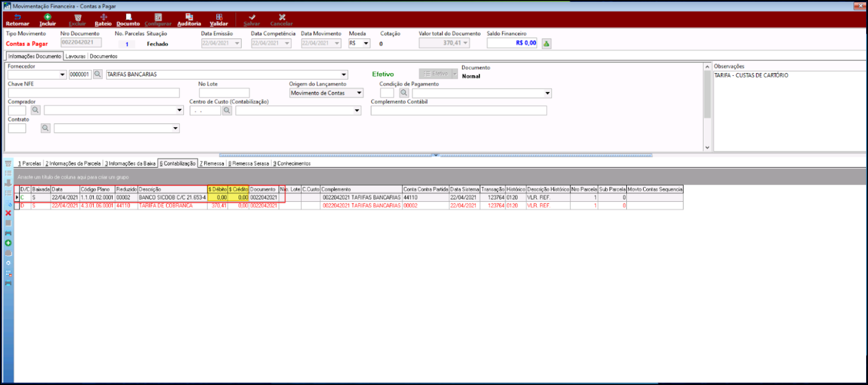Click green icon beside Saldo Financeiro
Screen dimensions: 868x385
tap(547, 43)
